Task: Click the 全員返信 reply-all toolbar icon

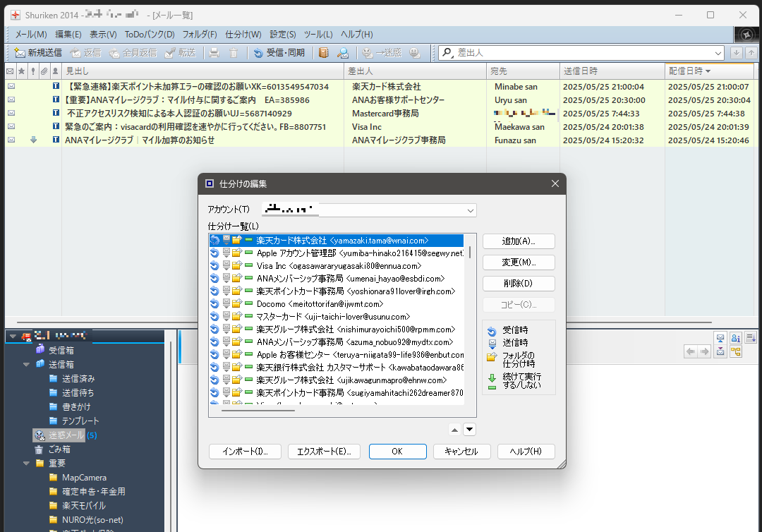Action: pos(133,52)
